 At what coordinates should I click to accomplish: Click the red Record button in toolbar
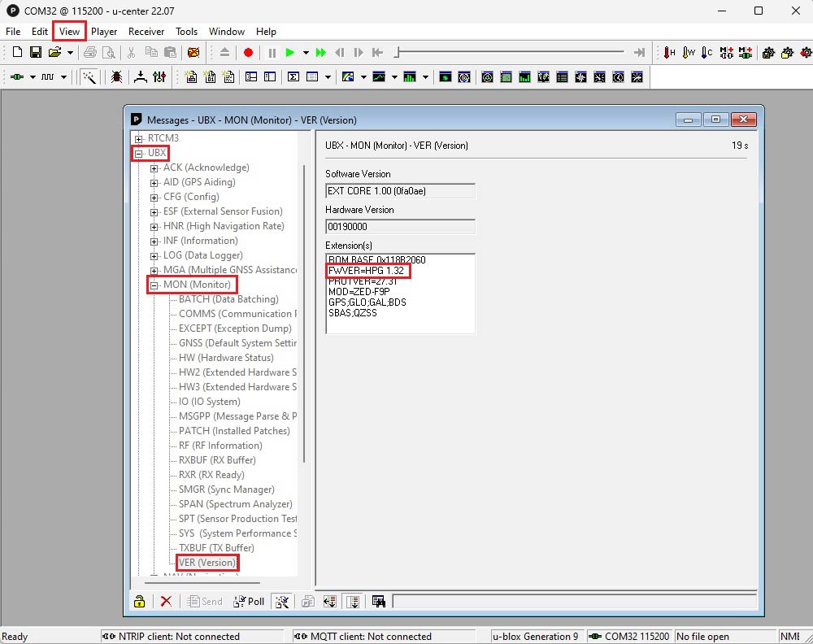coord(248,53)
